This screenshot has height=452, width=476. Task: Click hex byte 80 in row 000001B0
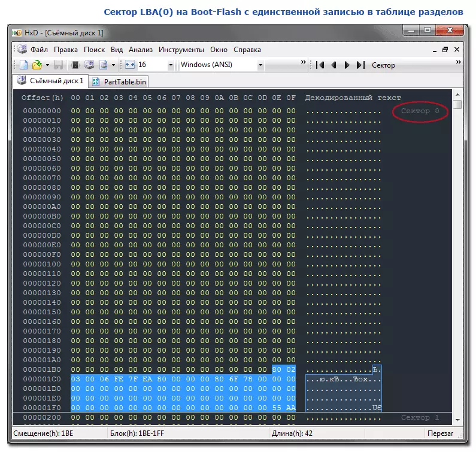pos(277,369)
